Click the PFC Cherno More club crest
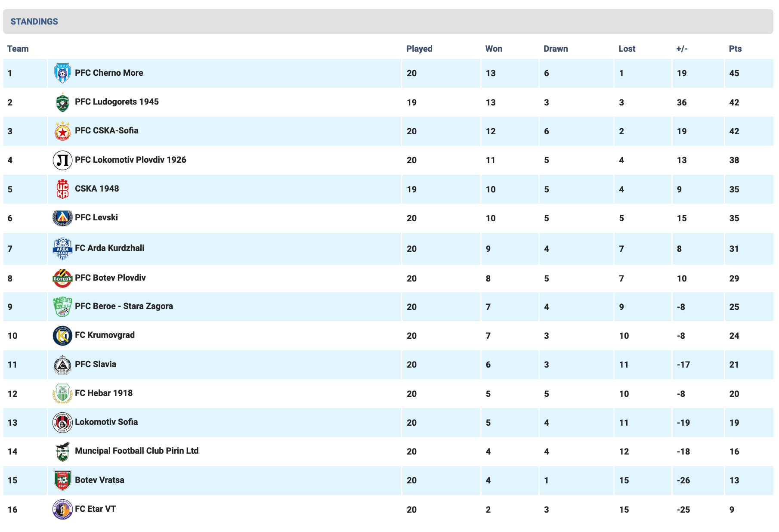The width and height of the screenshot is (779, 532). pyautogui.click(x=62, y=73)
